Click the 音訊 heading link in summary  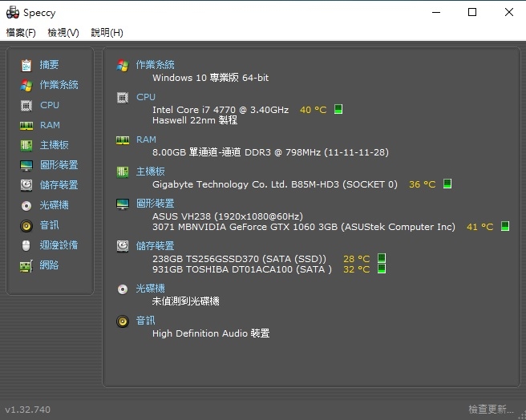145,321
